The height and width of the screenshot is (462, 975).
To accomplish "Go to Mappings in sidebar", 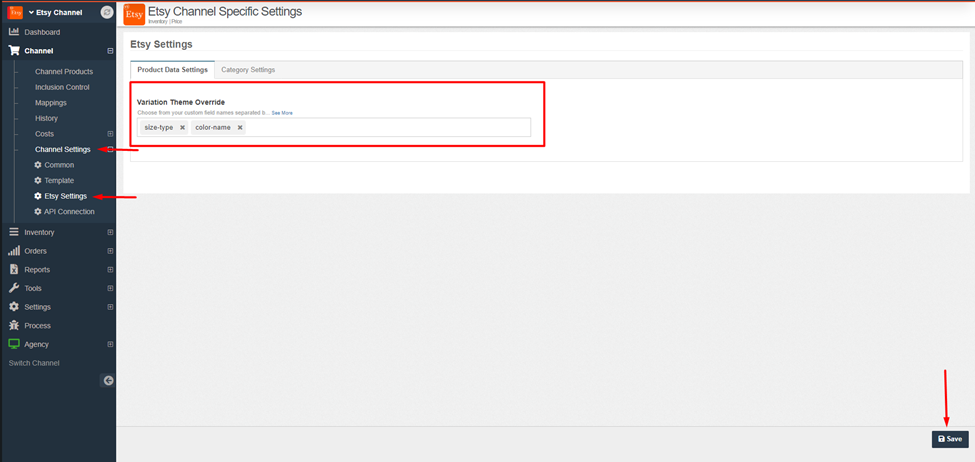I will tap(51, 103).
